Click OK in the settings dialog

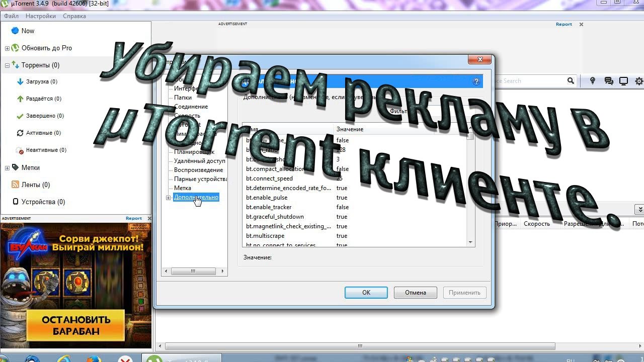coord(366,293)
